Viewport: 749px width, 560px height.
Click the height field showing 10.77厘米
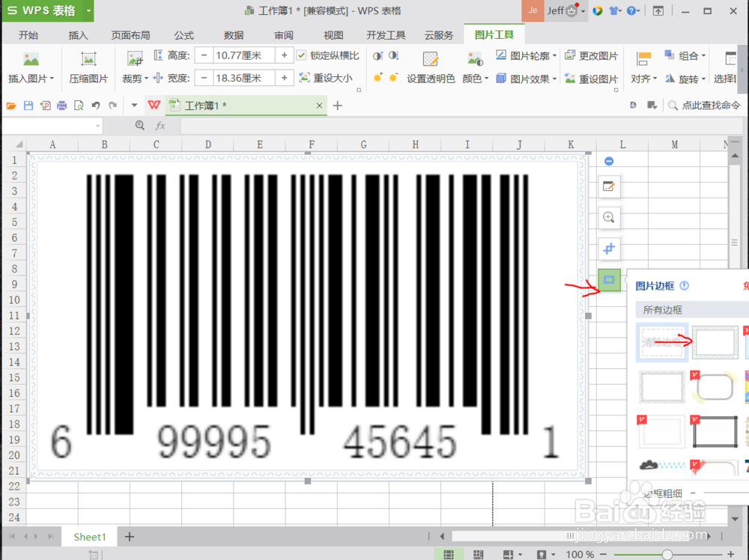[x=243, y=55]
